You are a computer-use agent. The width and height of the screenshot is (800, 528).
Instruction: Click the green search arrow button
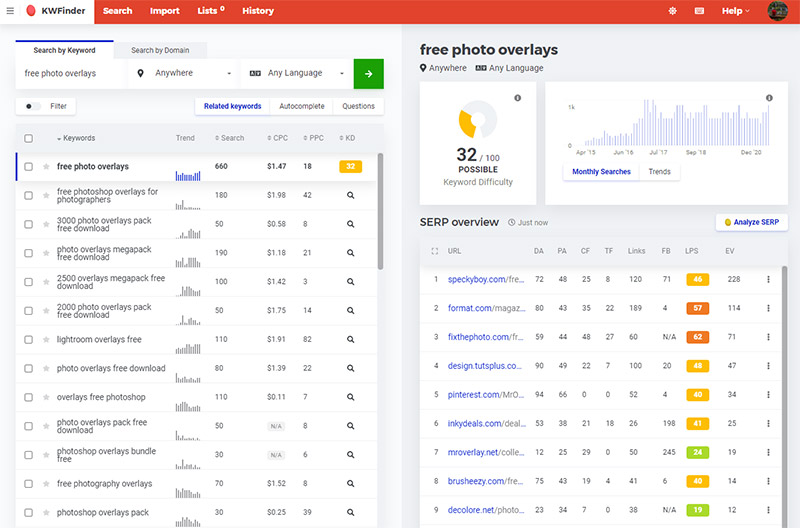(368, 74)
